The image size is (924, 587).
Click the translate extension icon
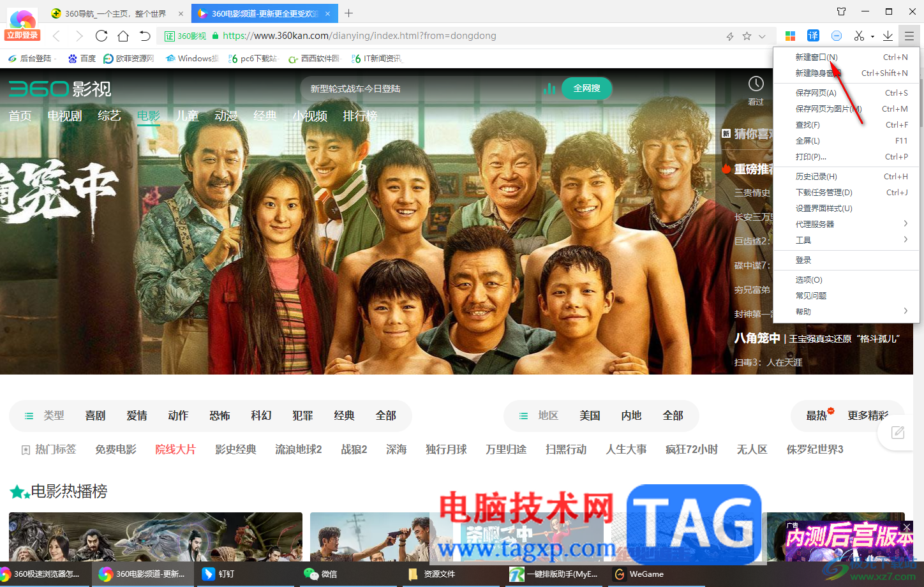[x=813, y=36]
